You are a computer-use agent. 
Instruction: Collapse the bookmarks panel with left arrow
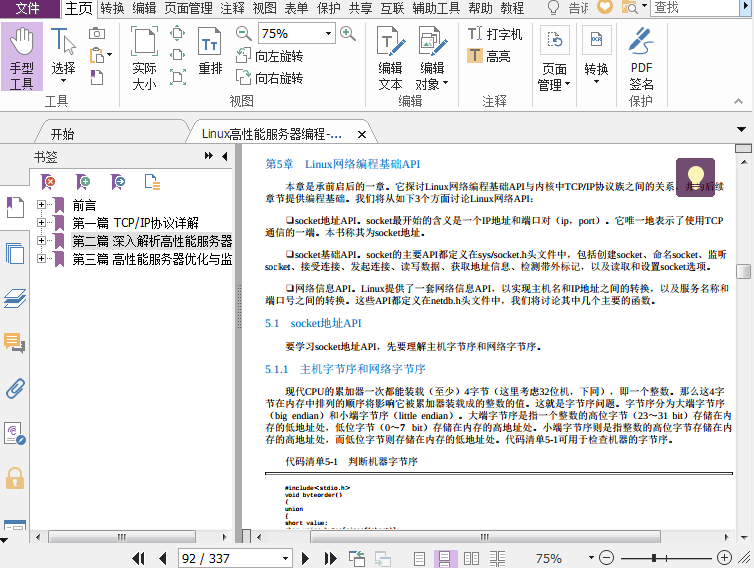coord(225,156)
